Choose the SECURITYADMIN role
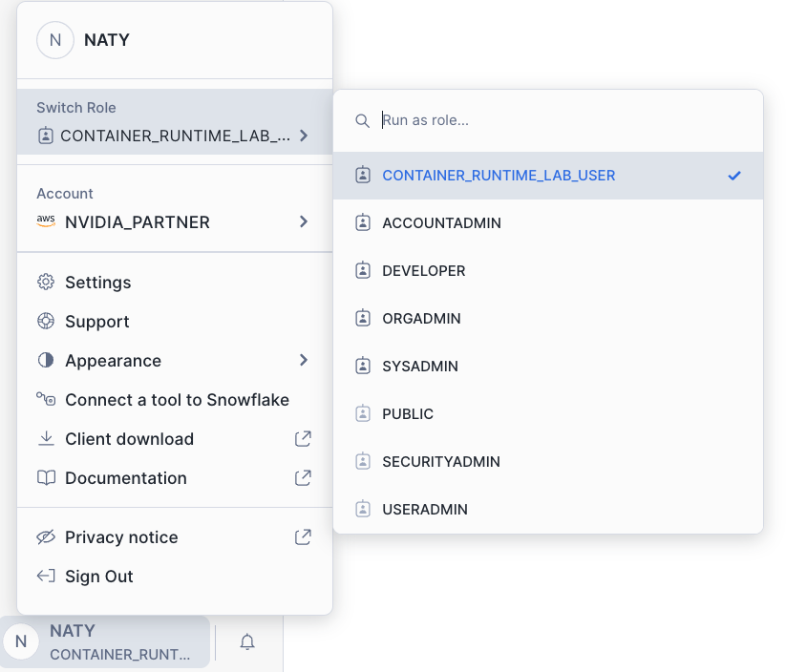Viewport: 786px width, 672px height. click(548, 462)
